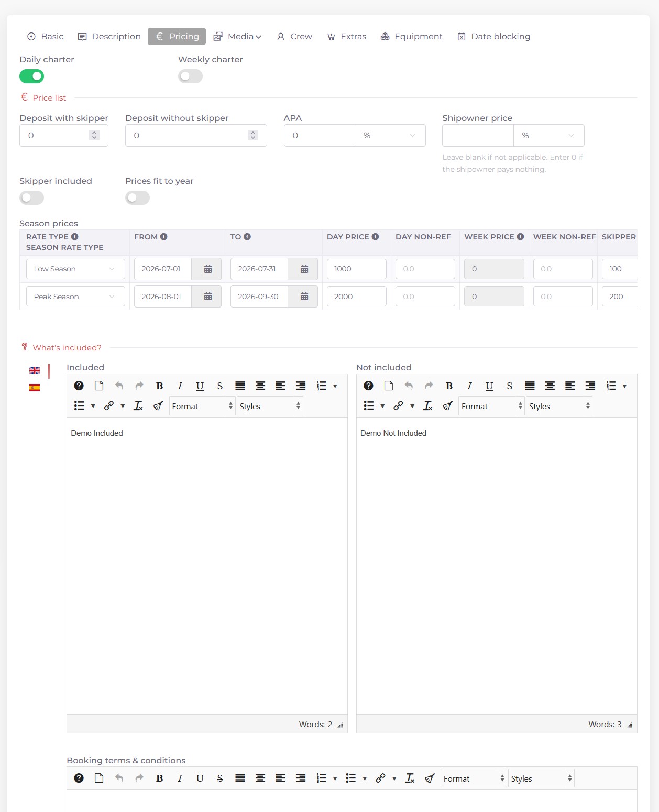
Task: Enable Prices fit to year switch
Action: [138, 198]
